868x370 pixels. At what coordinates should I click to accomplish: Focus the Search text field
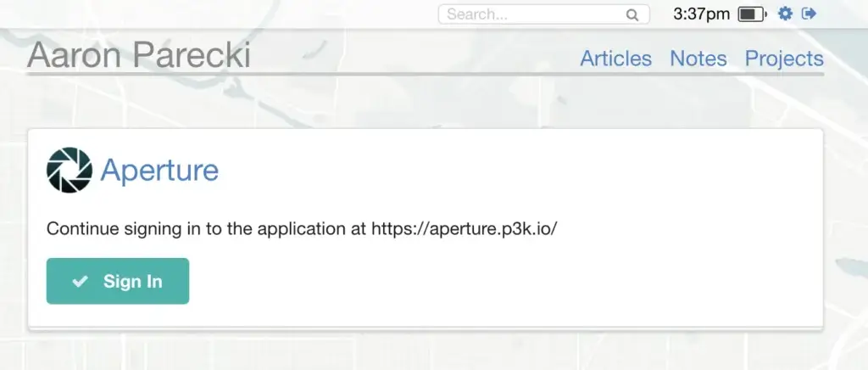click(x=534, y=14)
